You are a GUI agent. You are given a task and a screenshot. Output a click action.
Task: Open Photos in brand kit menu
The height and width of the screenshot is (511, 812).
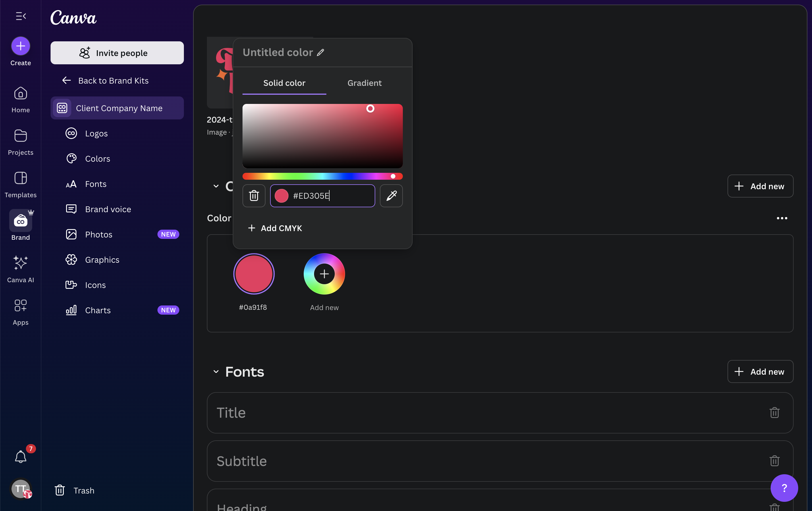(x=117, y=235)
